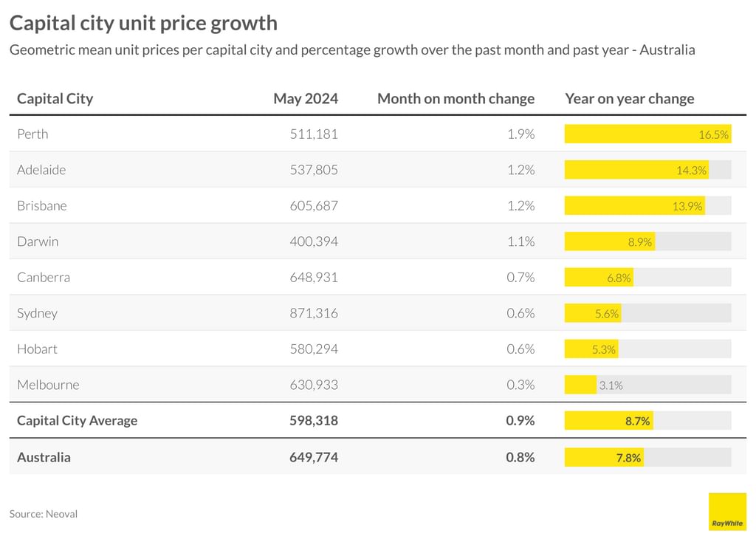Click the Year on year change header
This screenshot has height=542, width=756.
(629, 98)
